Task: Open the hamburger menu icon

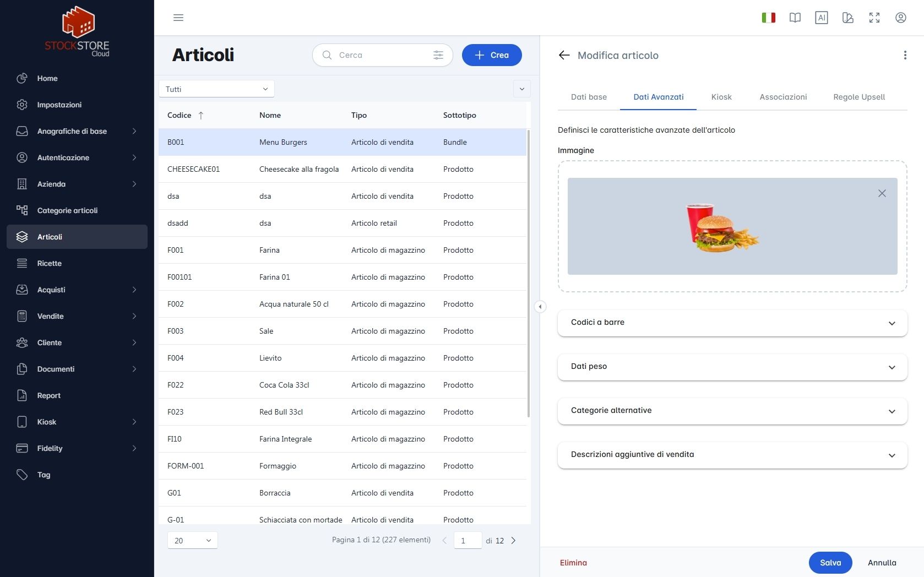Action: pos(178,18)
